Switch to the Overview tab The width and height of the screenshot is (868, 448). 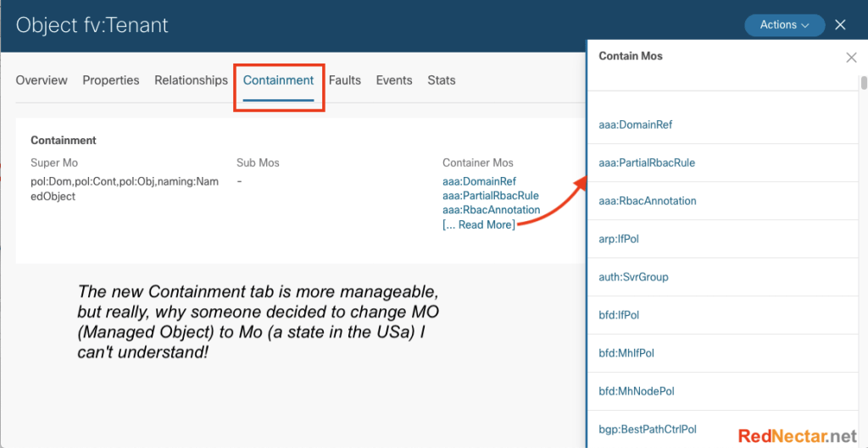42,80
